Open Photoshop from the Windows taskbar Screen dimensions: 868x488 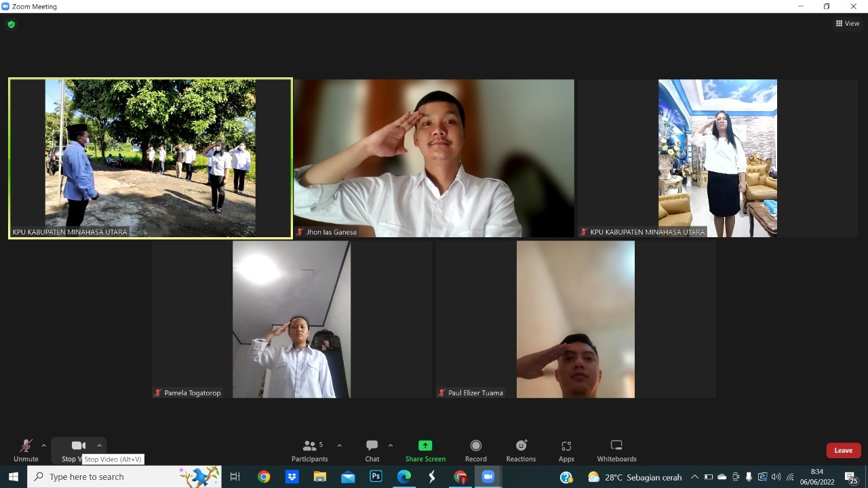click(376, 477)
